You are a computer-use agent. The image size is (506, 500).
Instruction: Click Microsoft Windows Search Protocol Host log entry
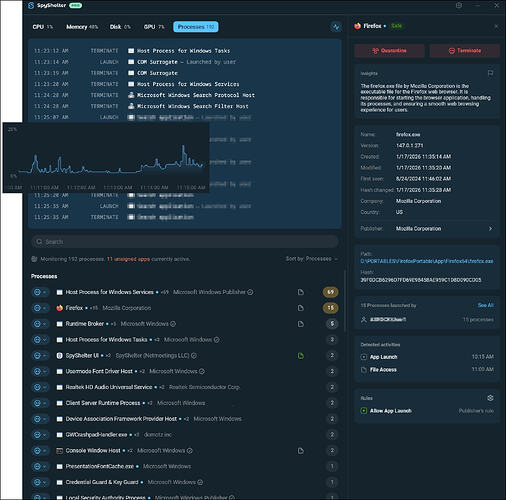144,95
